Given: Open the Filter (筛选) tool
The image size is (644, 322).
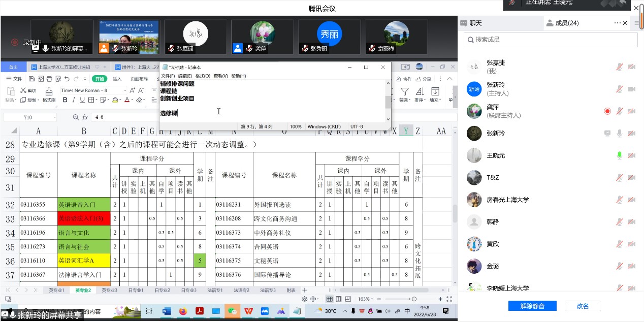Looking at the screenshot, I should pos(404,94).
